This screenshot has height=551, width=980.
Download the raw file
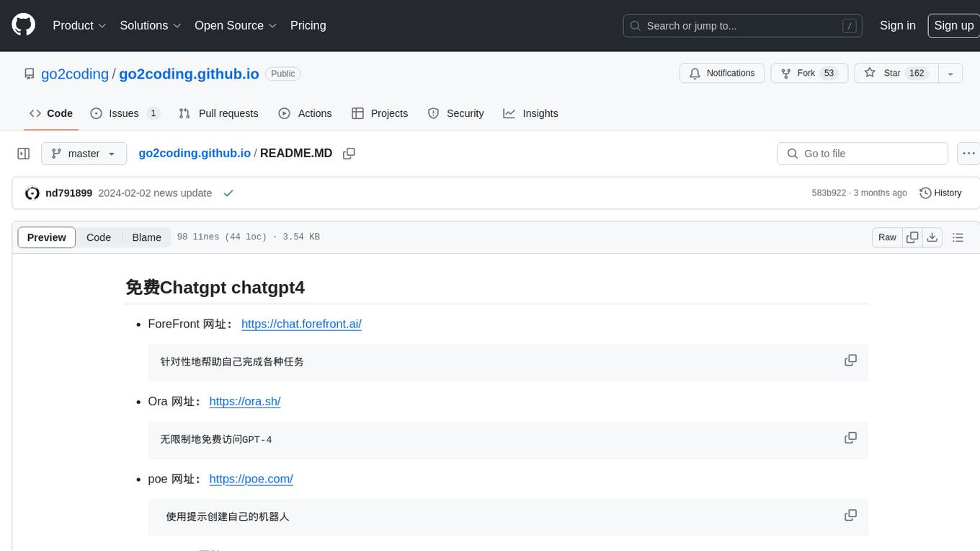pos(932,237)
